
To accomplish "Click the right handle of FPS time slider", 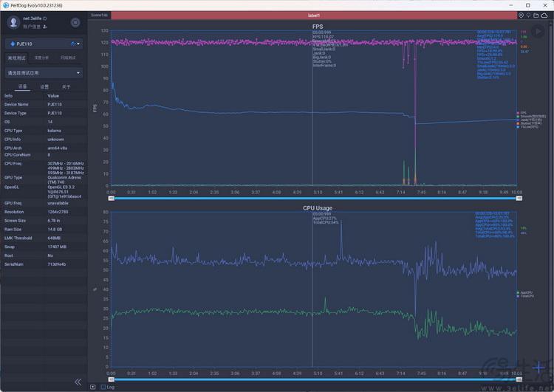I will tap(519, 199).
